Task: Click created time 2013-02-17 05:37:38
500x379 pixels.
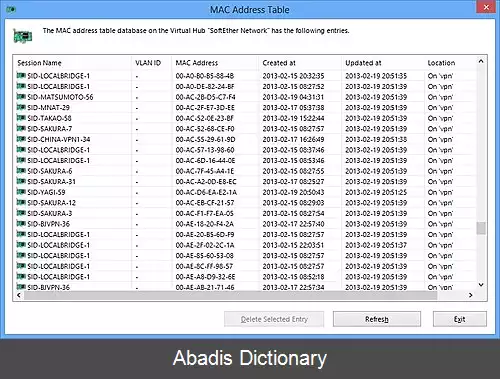Action: pyautogui.click(x=293, y=107)
